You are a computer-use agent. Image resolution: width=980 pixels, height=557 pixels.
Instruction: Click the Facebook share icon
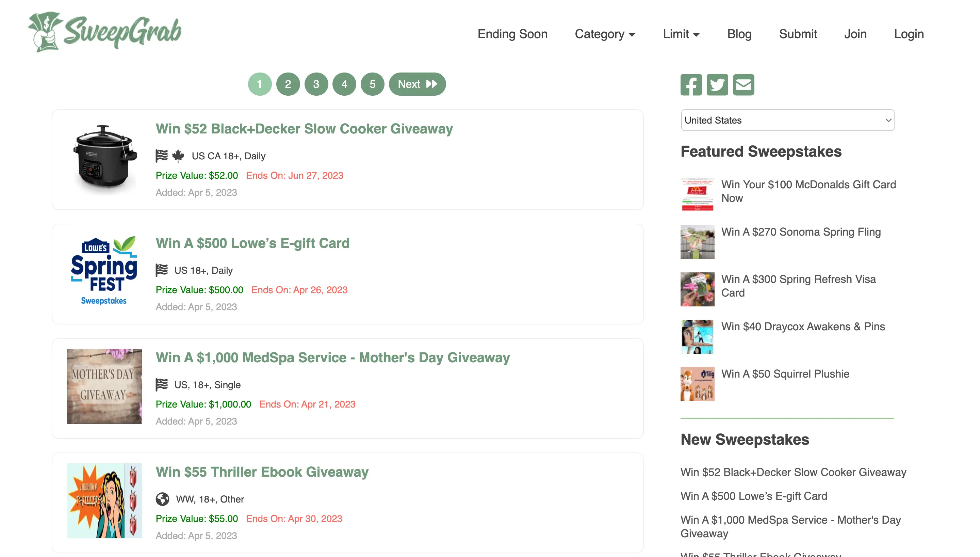691,84
